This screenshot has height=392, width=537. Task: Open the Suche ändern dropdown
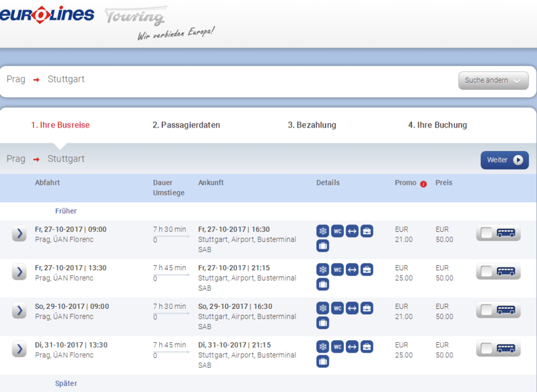(x=493, y=80)
